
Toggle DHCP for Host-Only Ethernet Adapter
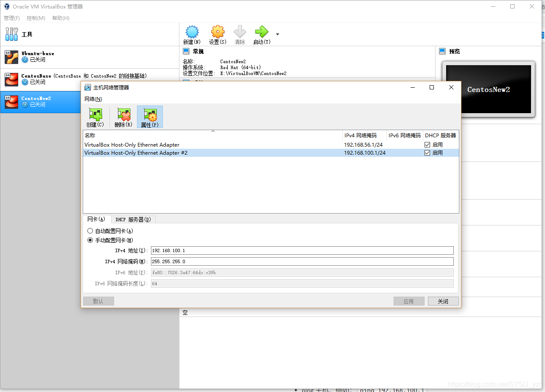(428, 145)
